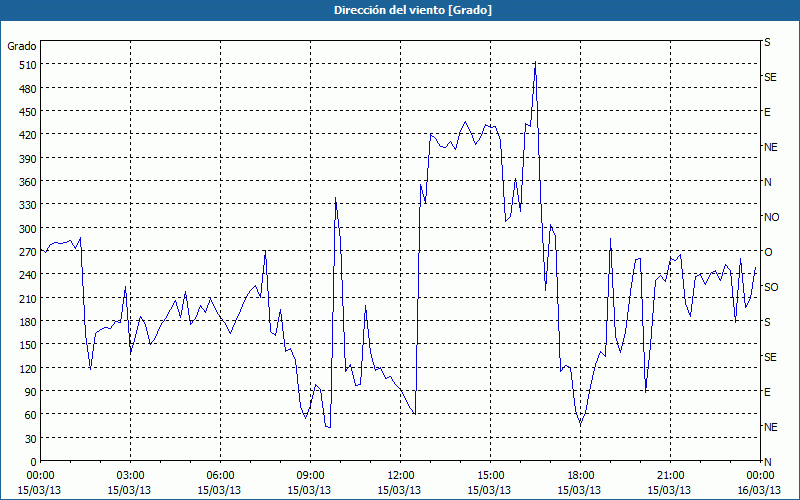Click the "SO" compass label on the right axis

tap(771, 287)
